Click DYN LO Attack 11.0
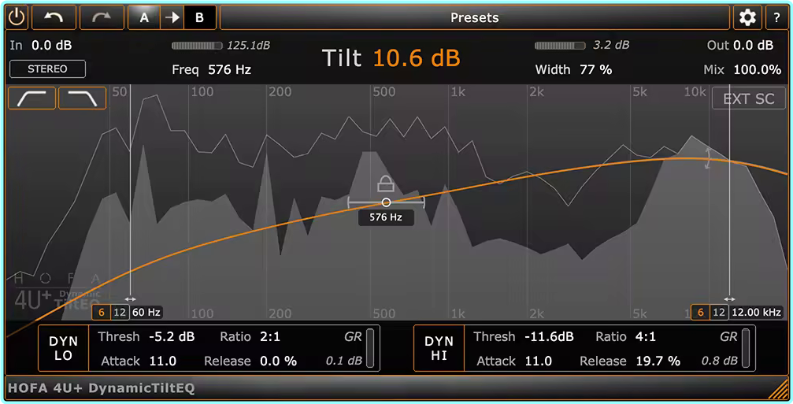 (163, 361)
